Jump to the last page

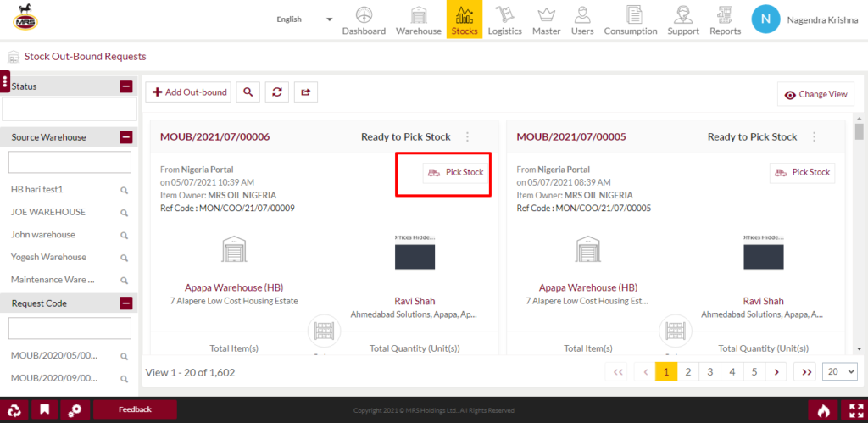pyautogui.click(x=805, y=372)
